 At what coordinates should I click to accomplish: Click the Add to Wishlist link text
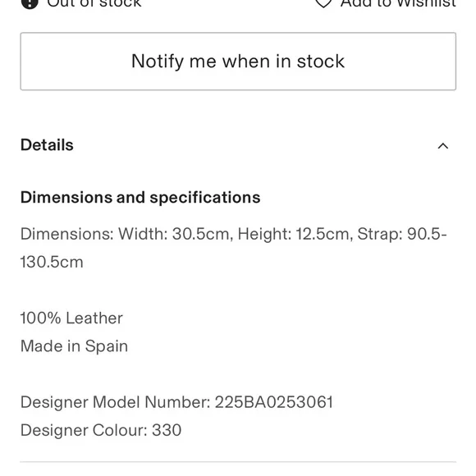pyautogui.click(x=398, y=3)
